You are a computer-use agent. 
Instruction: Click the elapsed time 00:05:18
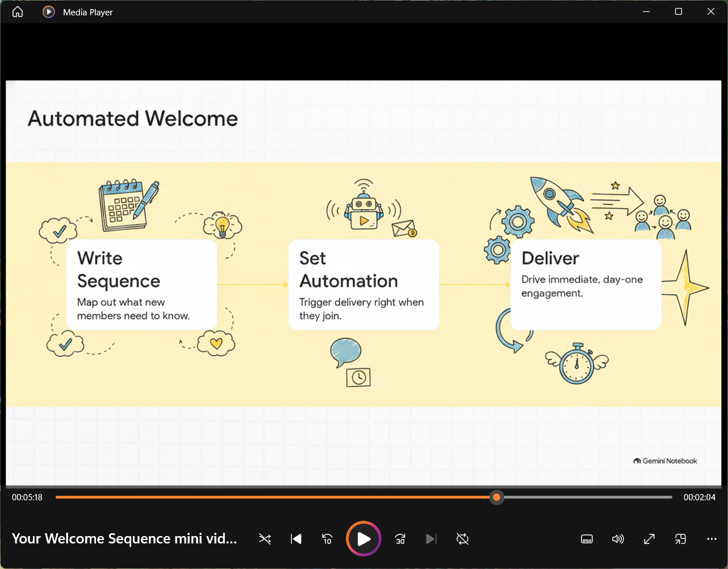coord(27,497)
